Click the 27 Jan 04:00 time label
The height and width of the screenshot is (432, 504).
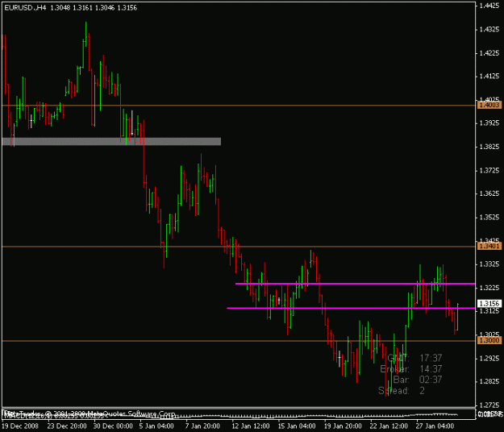pyautogui.click(x=435, y=426)
